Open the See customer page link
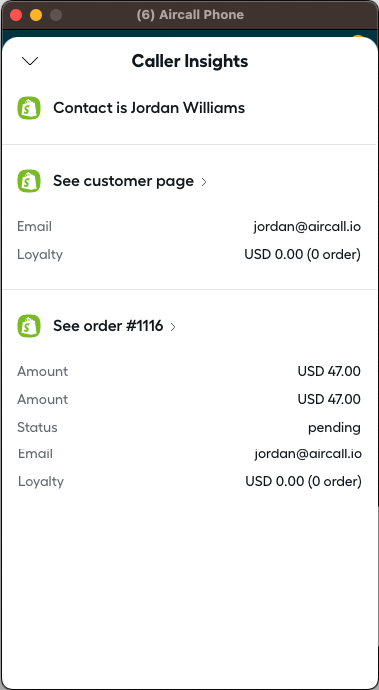The width and height of the screenshot is (379, 690). pyautogui.click(x=123, y=181)
